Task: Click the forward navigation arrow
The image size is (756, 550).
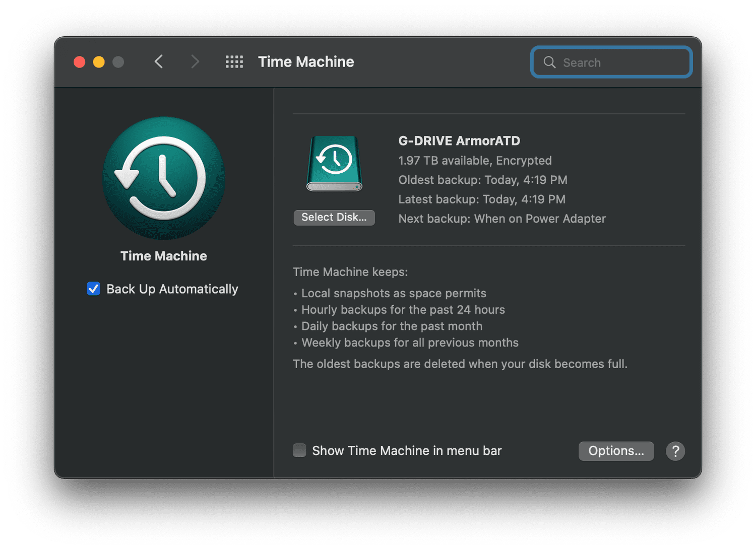Action: pos(195,61)
